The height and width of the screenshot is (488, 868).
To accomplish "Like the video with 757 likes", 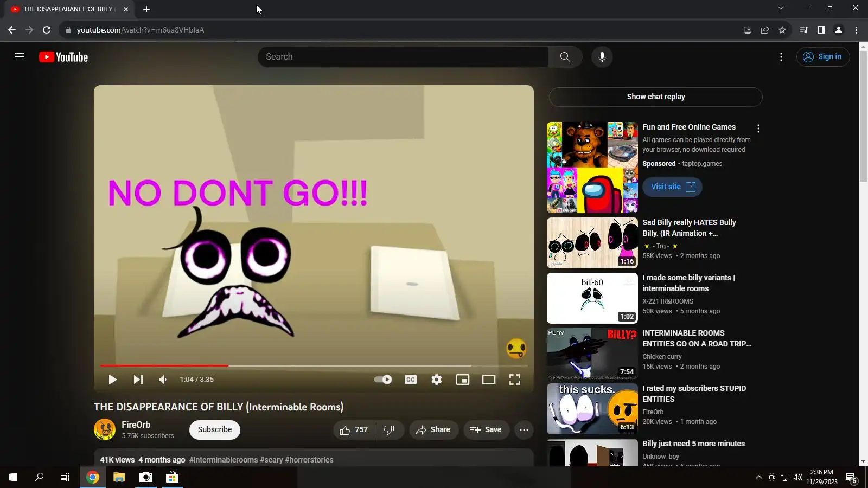I will [354, 430].
